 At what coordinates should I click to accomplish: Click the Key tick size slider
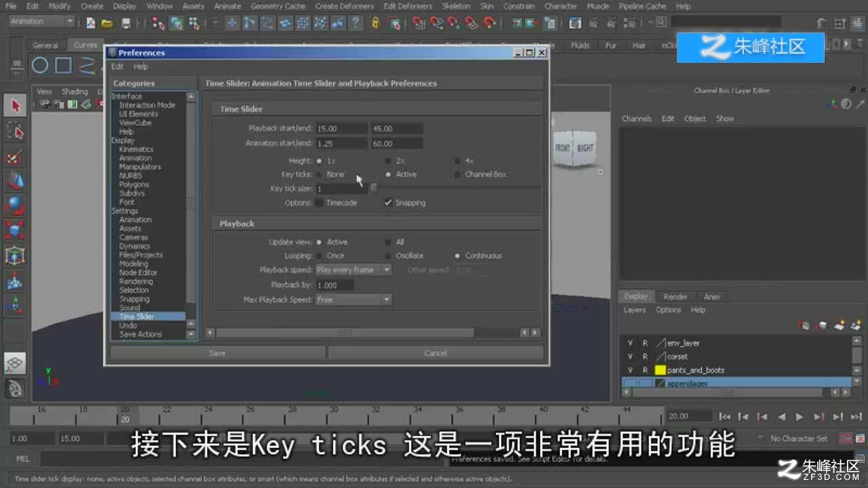pyautogui.click(x=374, y=188)
